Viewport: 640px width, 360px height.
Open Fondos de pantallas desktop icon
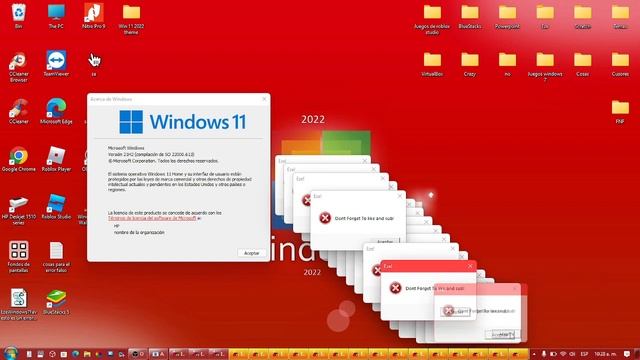click(x=18, y=257)
